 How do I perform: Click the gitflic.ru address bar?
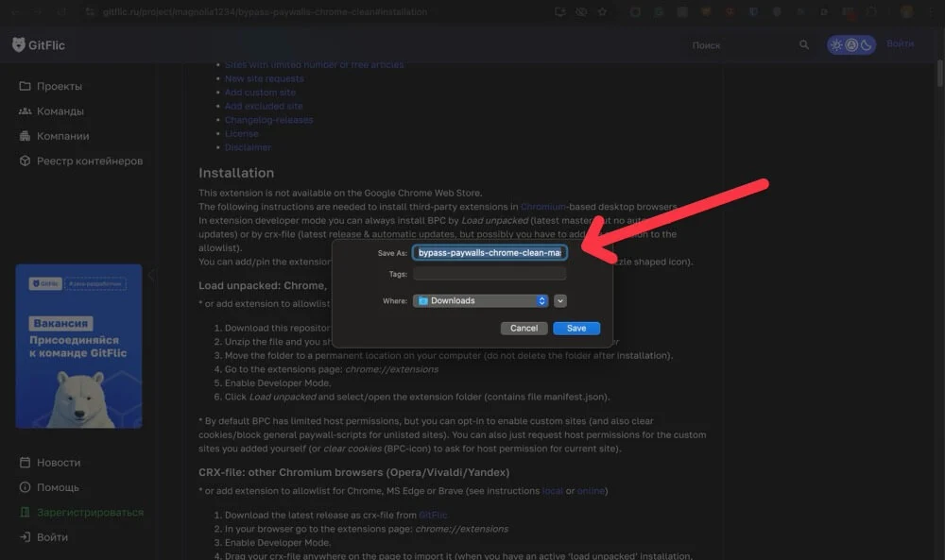[x=266, y=11]
